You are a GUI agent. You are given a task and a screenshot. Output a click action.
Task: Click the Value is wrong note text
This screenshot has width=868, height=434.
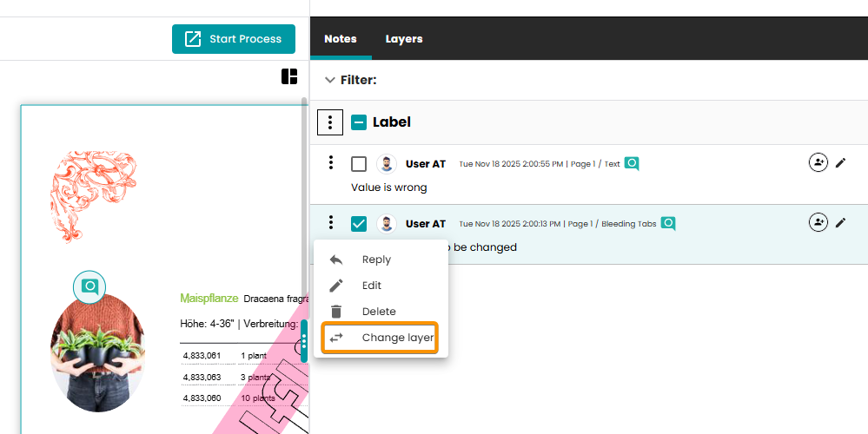click(x=388, y=187)
